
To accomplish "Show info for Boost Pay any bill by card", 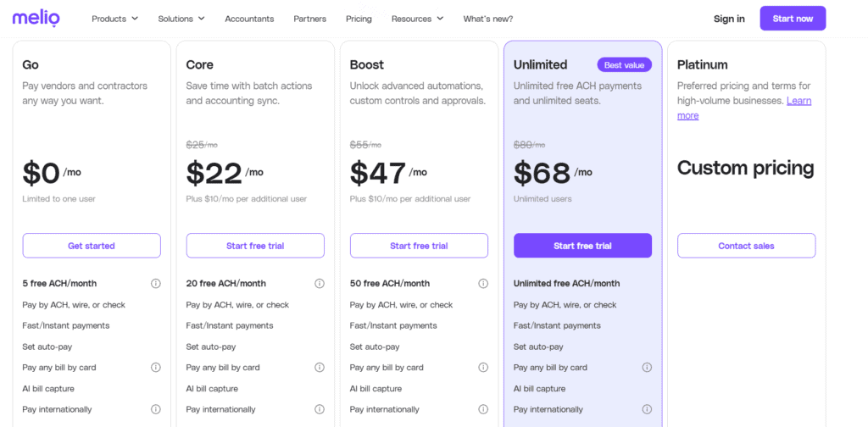I will [483, 367].
